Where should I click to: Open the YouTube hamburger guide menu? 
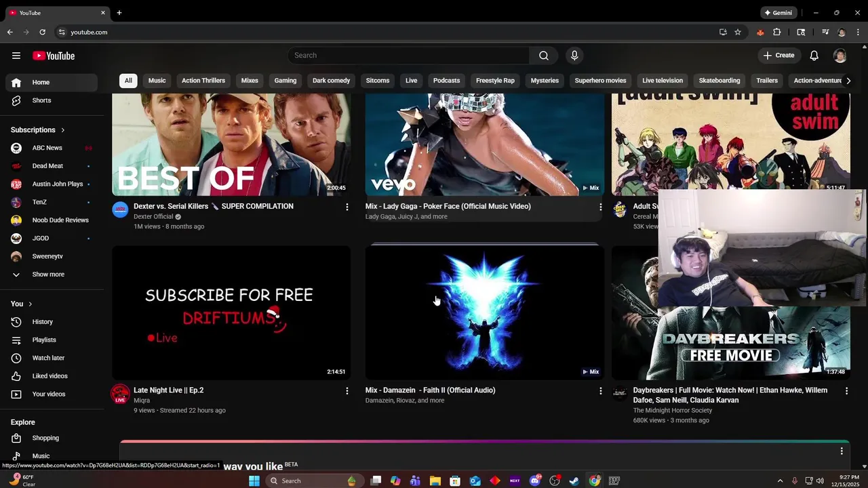click(x=16, y=56)
